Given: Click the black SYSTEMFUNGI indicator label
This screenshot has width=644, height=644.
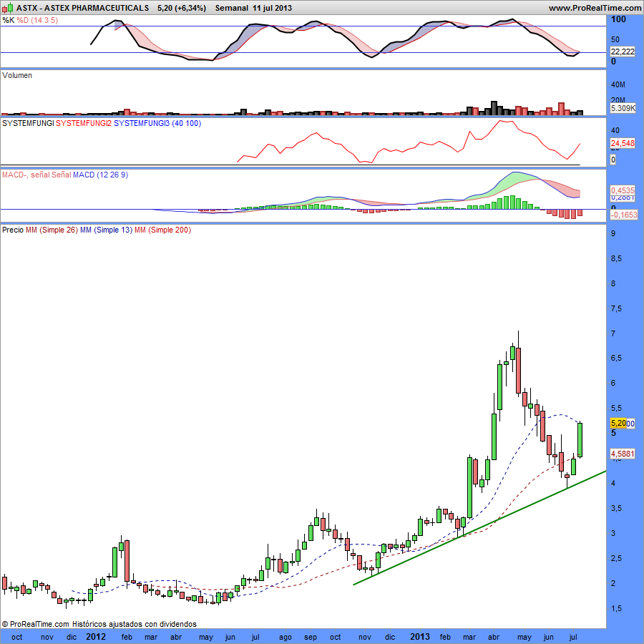Looking at the screenshot, I should [x=28, y=123].
